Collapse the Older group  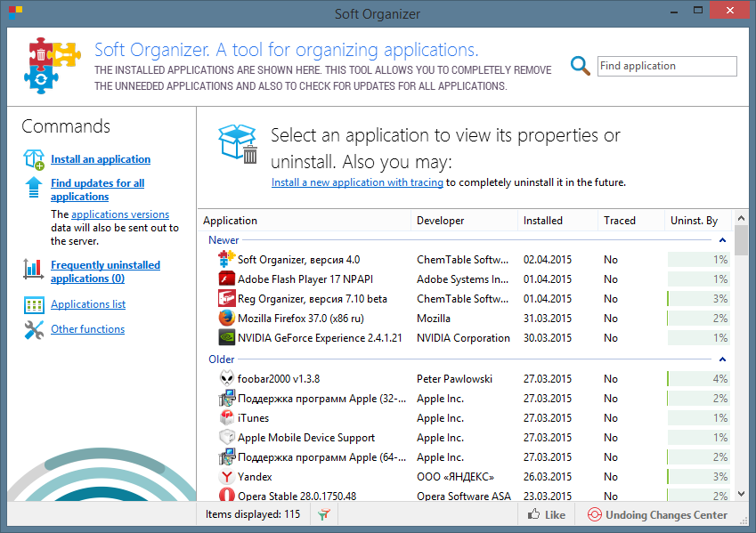coord(722,359)
